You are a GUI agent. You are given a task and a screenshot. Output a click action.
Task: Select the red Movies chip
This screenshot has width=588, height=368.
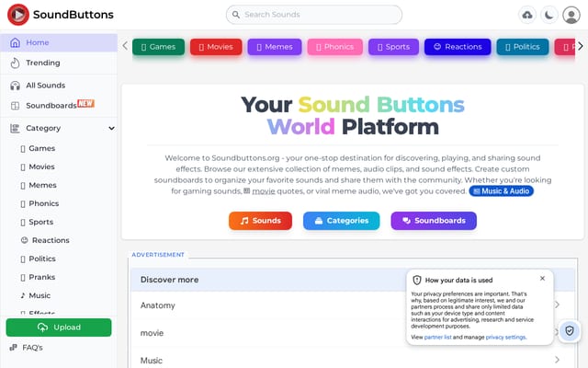(x=216, y=47)
